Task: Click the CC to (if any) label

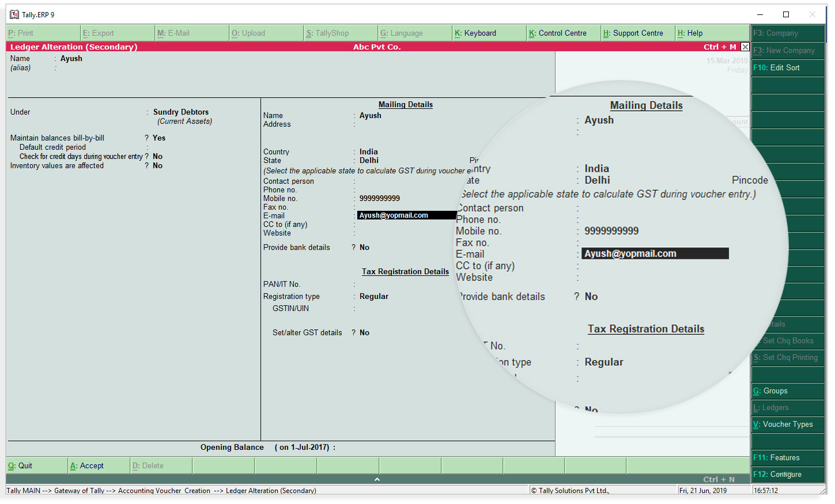Action: coord(285,225)
